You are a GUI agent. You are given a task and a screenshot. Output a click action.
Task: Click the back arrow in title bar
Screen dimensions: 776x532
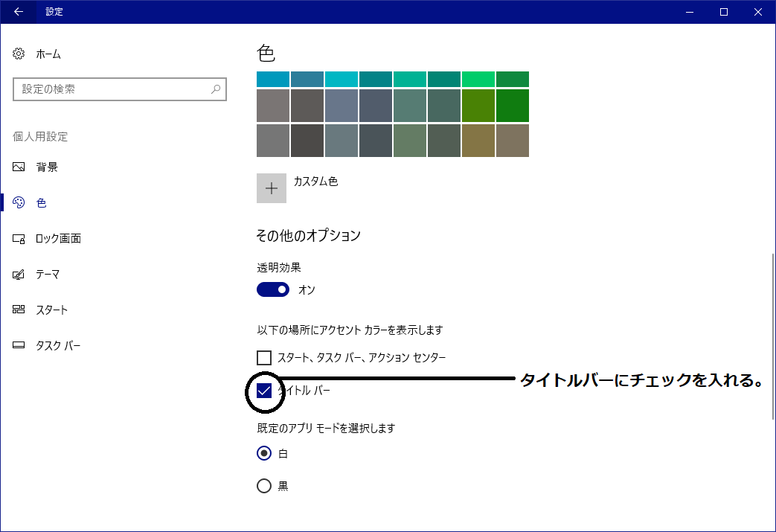tap(18, 12)
